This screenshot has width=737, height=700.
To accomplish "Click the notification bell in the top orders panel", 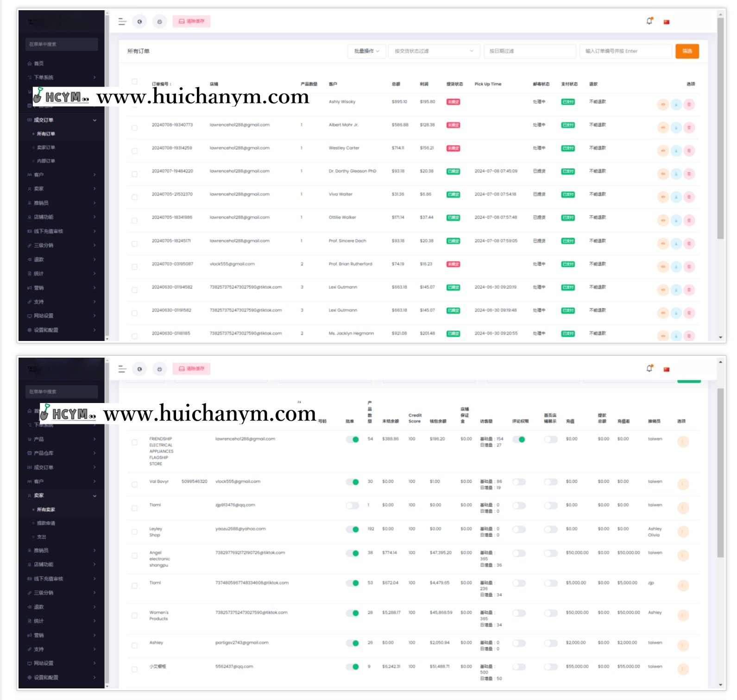I will coord(649,21).
